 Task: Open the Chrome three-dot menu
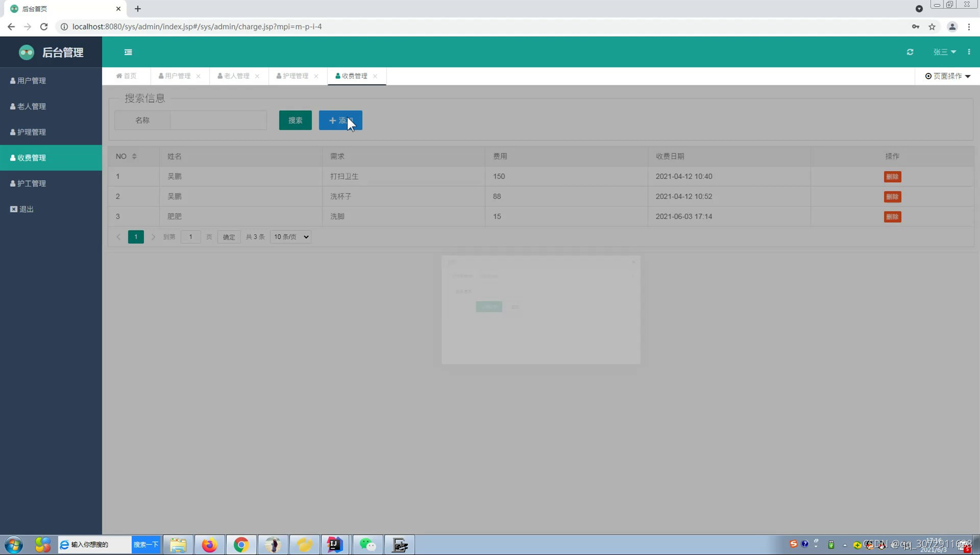tap(969, 27)
